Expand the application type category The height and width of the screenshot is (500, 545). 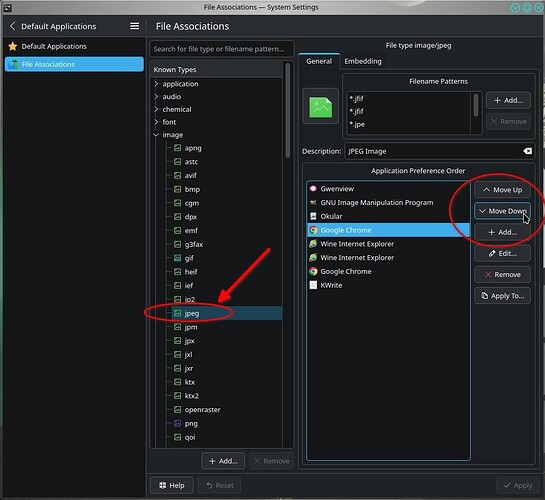tap(156, 84)
